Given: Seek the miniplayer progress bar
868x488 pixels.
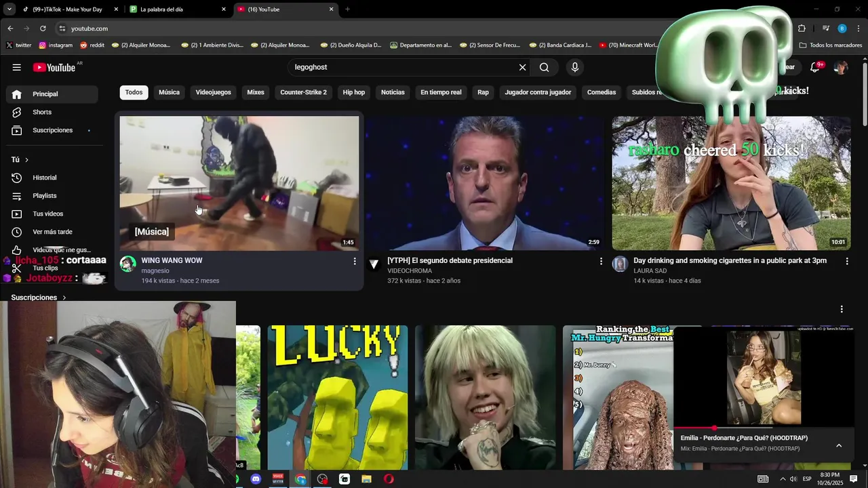Looking at the screenshot, I should [764, 428].
